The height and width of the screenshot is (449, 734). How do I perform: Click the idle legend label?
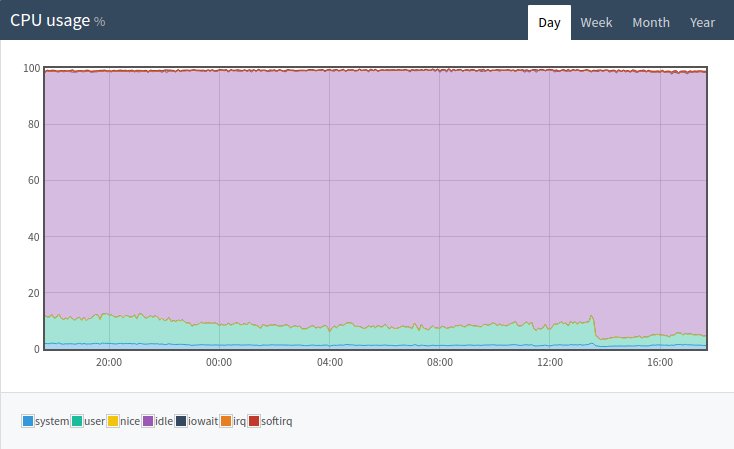click(x=164, y=421)
